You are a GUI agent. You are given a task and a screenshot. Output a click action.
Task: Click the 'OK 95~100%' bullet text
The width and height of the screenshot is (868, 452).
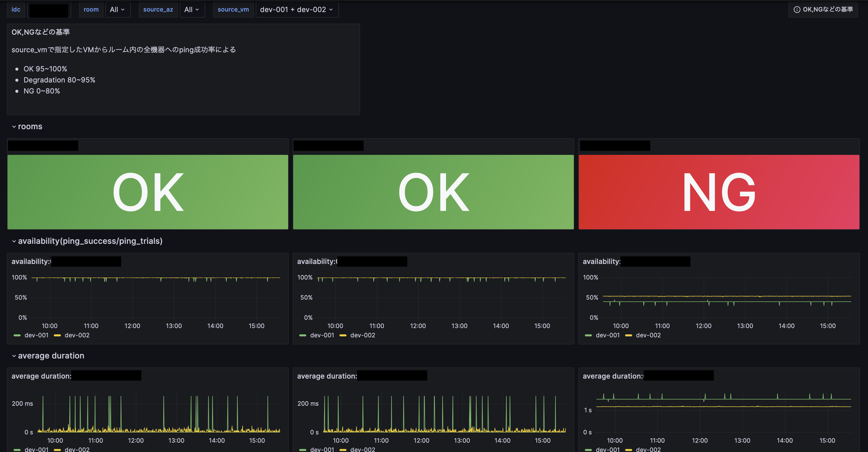tap(45, 69)
